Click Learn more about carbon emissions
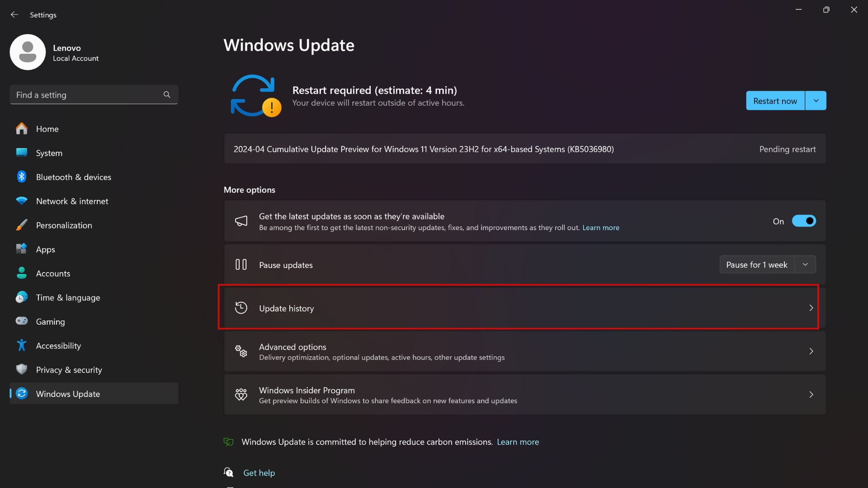This screenshot has width=868, height=488. click(x=518, y=442)
